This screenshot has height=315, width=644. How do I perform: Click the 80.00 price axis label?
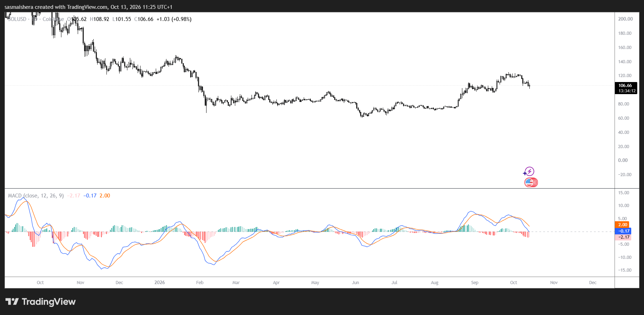click(x=623, y=104)
